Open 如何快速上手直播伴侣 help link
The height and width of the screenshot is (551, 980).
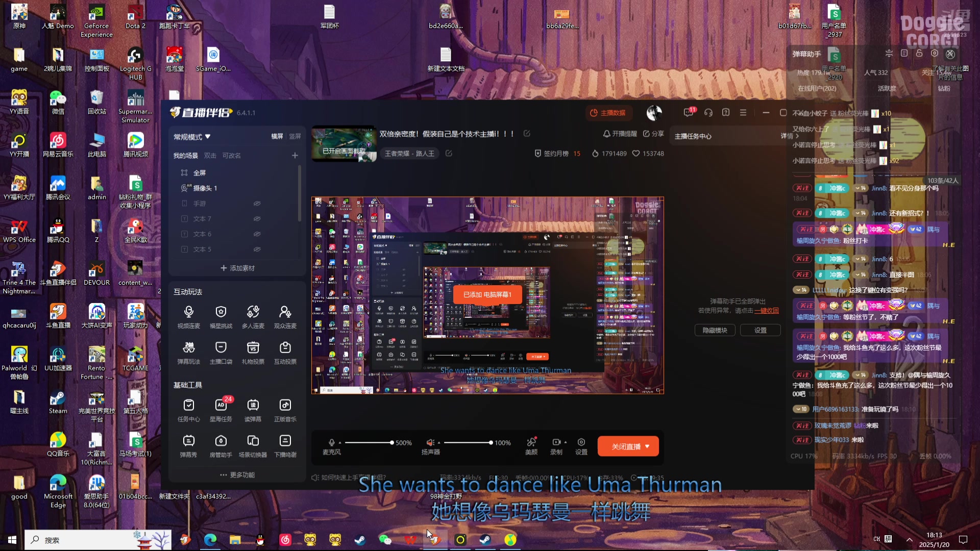[349, 478]
